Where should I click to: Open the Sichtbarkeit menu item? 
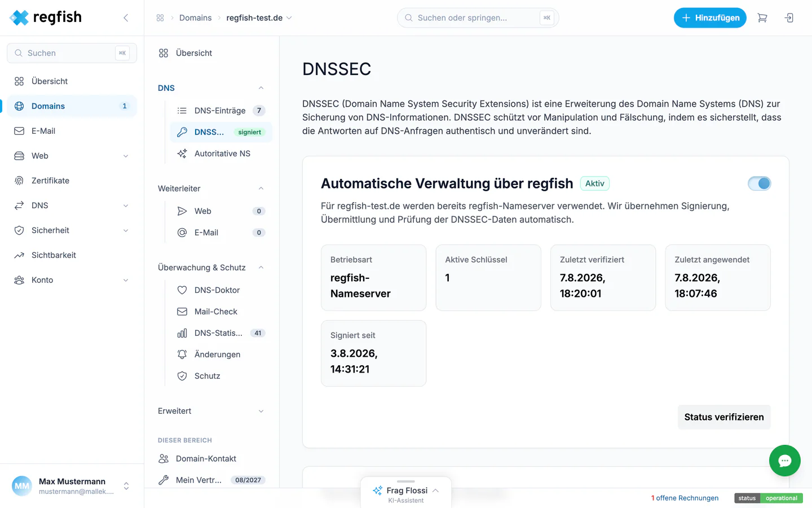click(x=72, y=255)
